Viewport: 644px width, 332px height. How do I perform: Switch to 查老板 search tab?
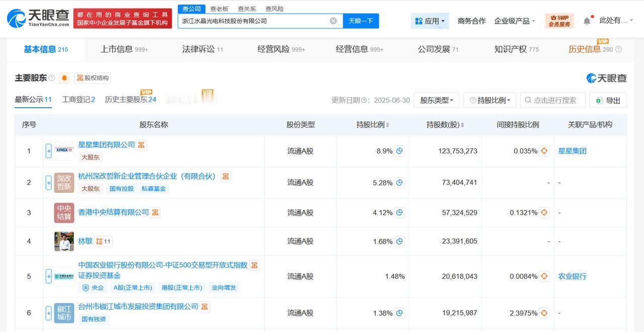pyautogui.click(x=219, y=9)
